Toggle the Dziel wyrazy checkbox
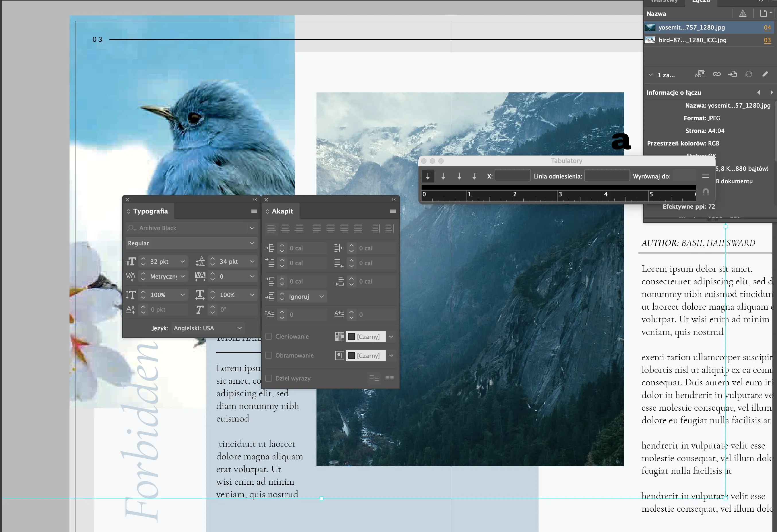Screen dimensions: 777x532 [x=269, y=378]
